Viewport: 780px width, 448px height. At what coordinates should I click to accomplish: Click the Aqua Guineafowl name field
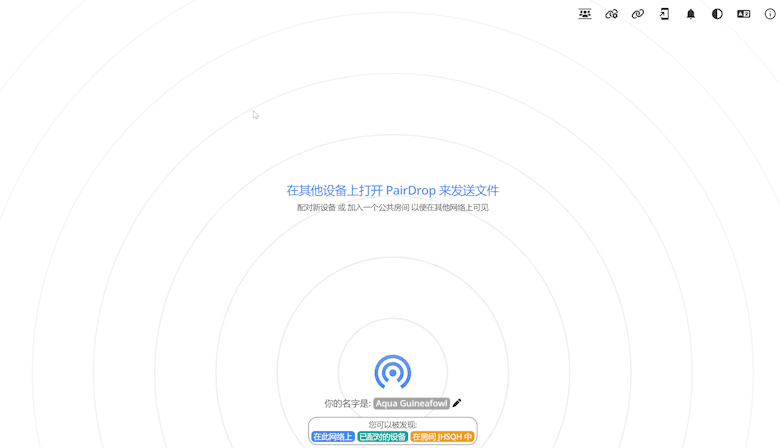click(411, 403)
